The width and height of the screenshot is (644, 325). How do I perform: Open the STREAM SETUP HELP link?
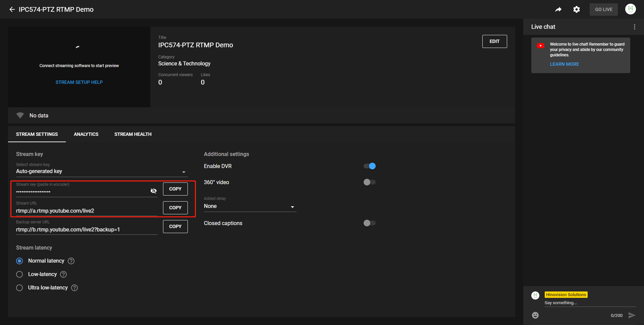[79, 82]
